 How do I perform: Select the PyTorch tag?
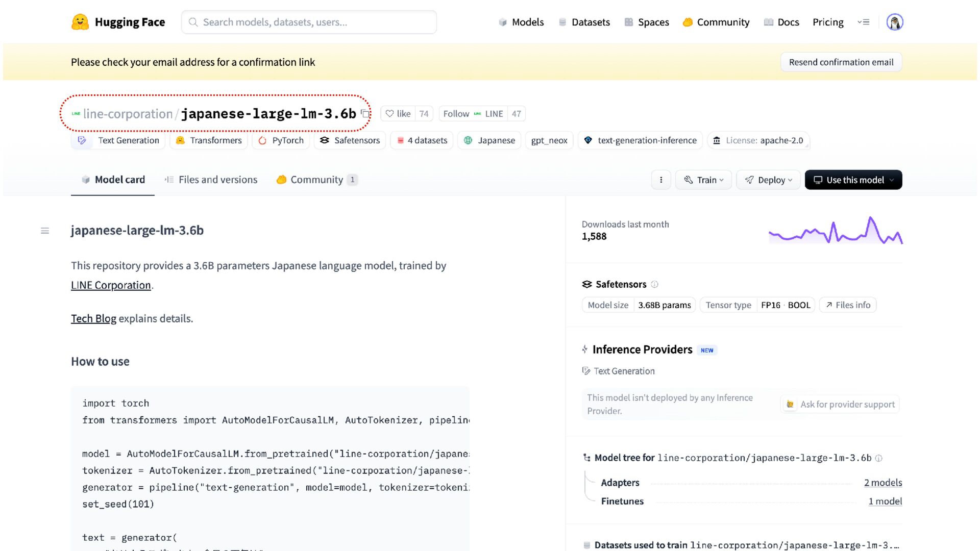click(281, 140)
